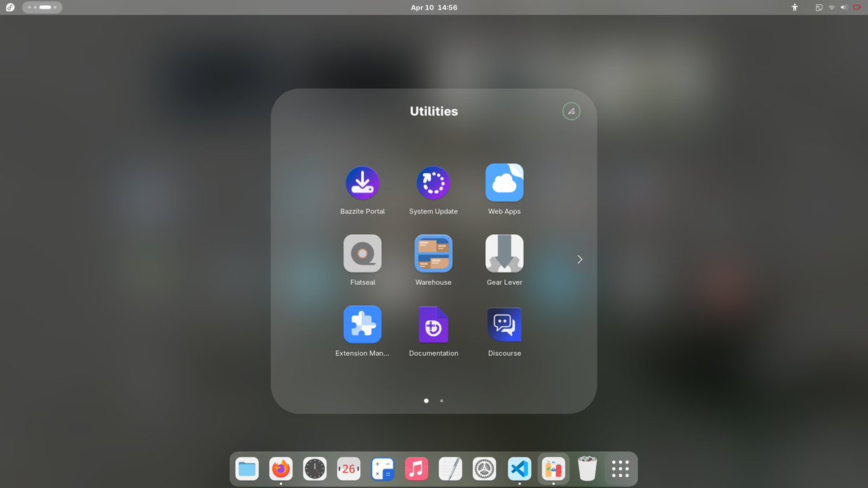Go to next page of Utilities folder

(x=580, y=260)
